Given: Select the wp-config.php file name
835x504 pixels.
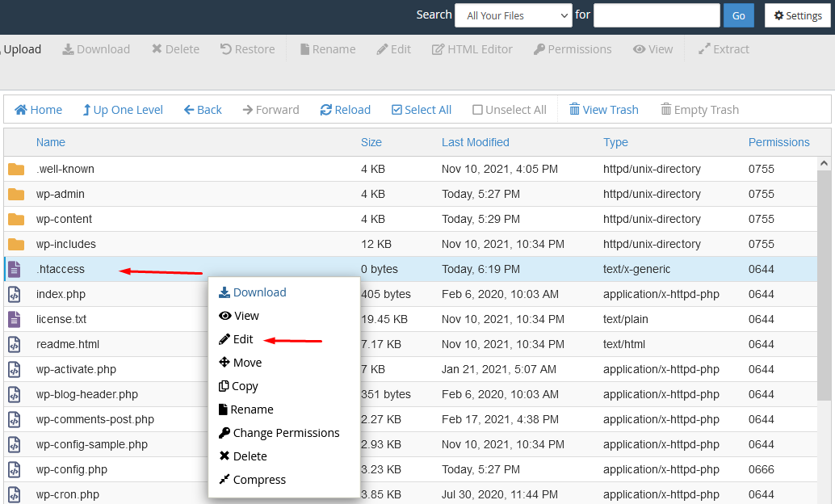Looking at the screenshot, I should pyautogui.click(x=72, y=469).
